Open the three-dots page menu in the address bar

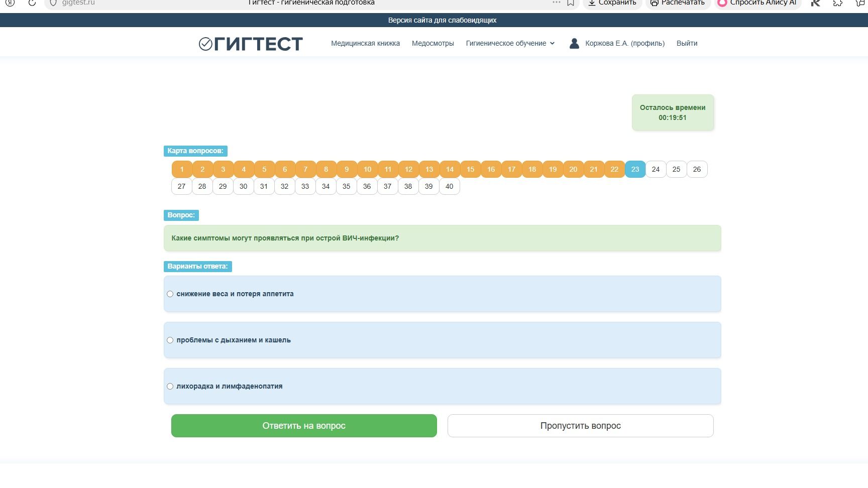pyautogui.click(x=556, y=3)
